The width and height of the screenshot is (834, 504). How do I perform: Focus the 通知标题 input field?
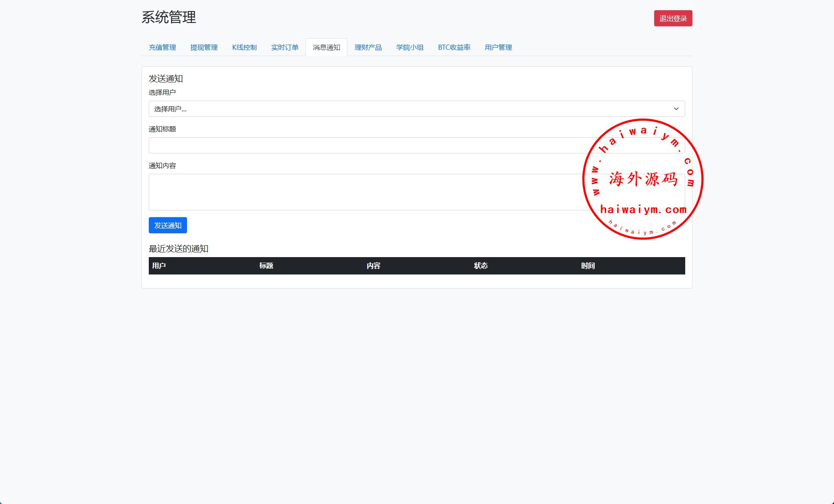366,145
